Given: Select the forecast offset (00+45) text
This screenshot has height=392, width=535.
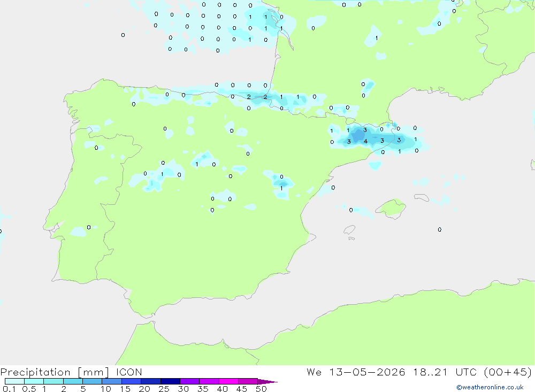Looking at the screenshot, I should 508,372.
